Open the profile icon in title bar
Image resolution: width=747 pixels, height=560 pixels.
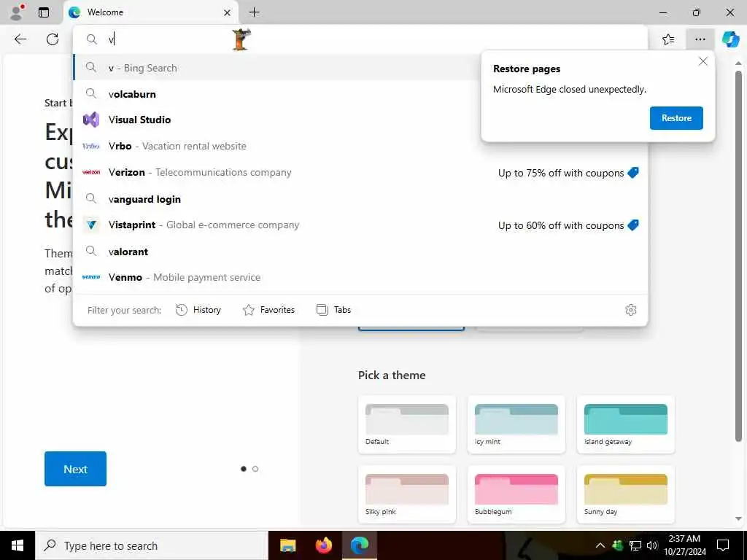point(17,12)
